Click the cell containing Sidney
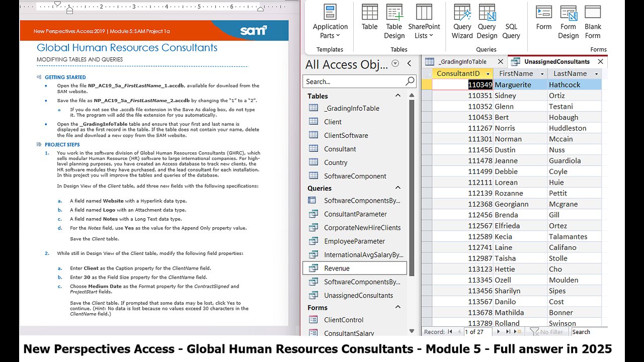 point(520,96)
